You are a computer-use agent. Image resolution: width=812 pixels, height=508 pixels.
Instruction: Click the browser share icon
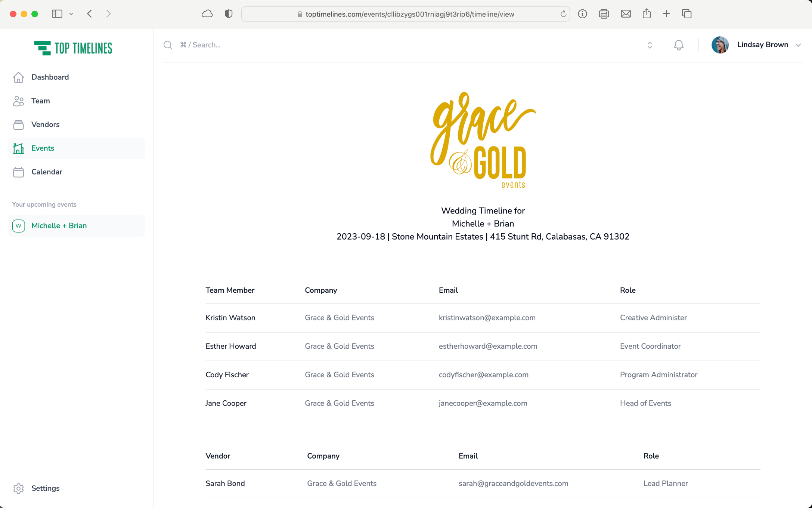[647, 14]
